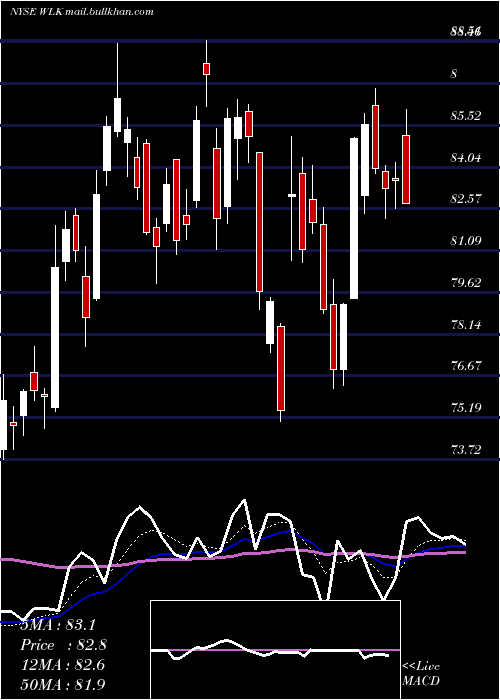
Task: Select the 75.19 price axis label
Action: pyautogui.click(x=466, y=408)
